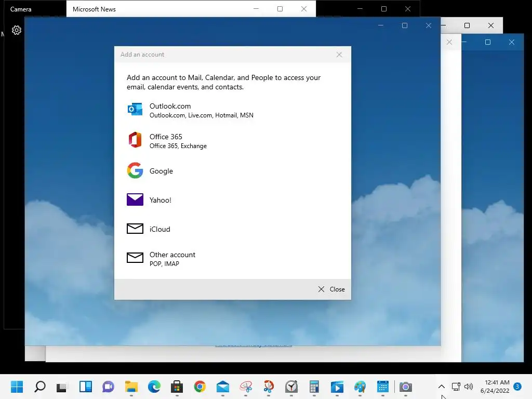Open clock and date flyout
This screenshot has width=532, height=399.
pyautogui.click(x=495, y=387)
